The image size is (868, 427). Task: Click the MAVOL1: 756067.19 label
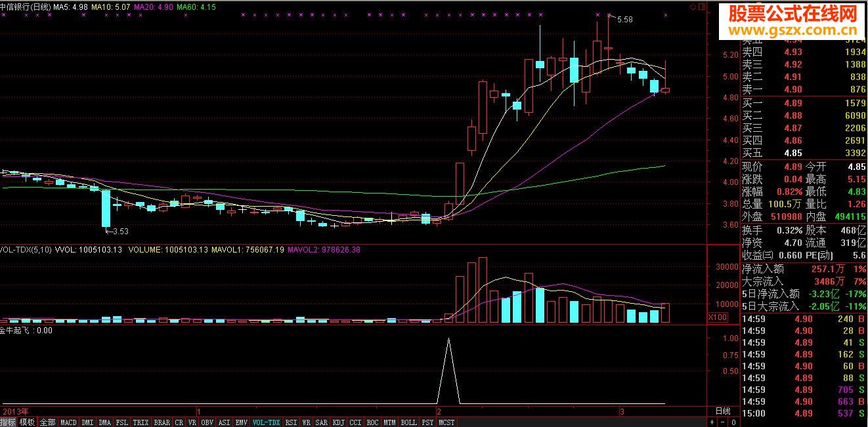(248, 250)
